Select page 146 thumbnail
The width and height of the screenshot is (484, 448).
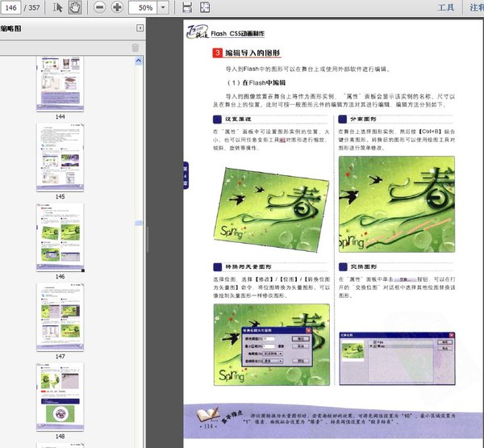[x=60, y=237]
